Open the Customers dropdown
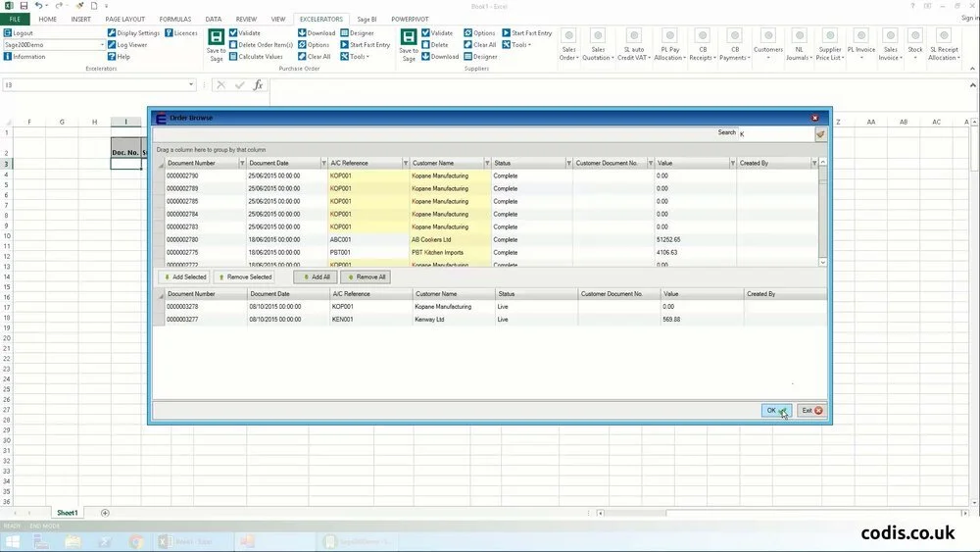Screen dimensions: 980x552 coord(768,45)
